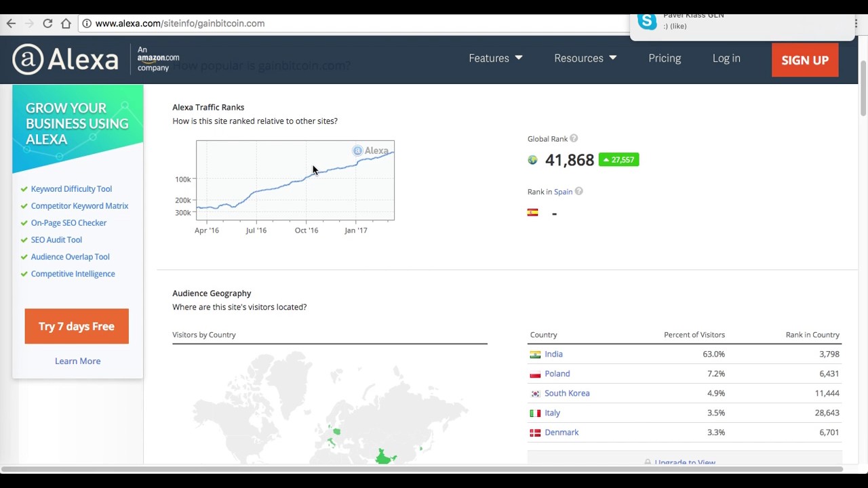Open Competitive Intelligence link
Image resolution: width=868 pixels, height=488 pixels.
tap(73, 274)
